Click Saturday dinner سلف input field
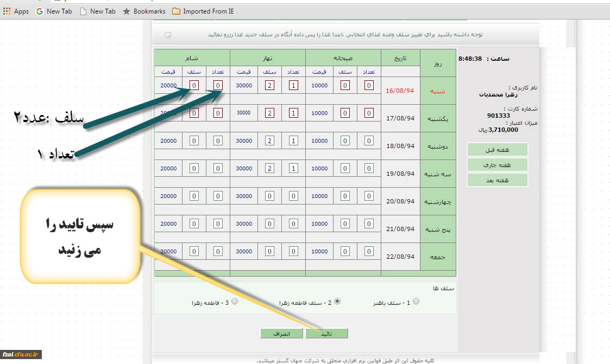This screenshot has height=364, width=610. 194,85
